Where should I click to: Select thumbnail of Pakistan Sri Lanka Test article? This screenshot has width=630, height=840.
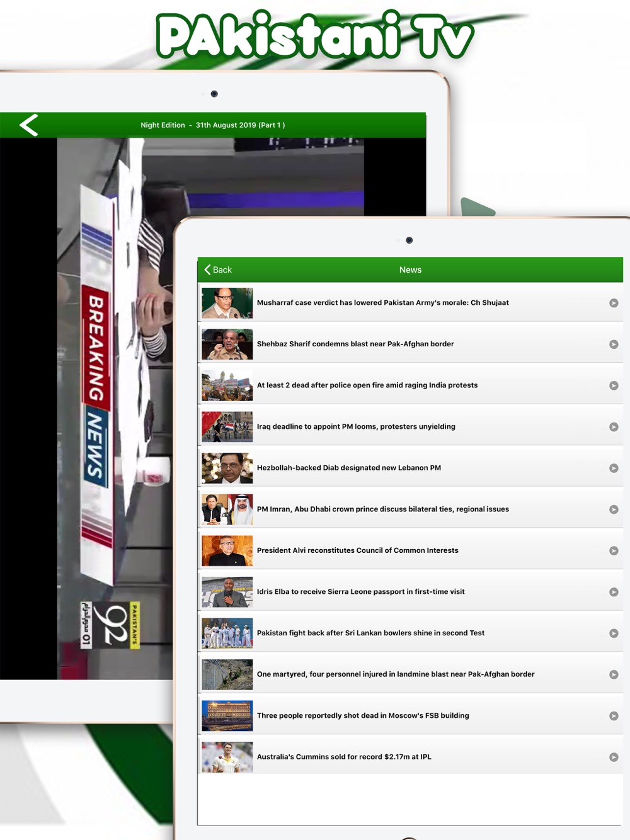[227, 633]
